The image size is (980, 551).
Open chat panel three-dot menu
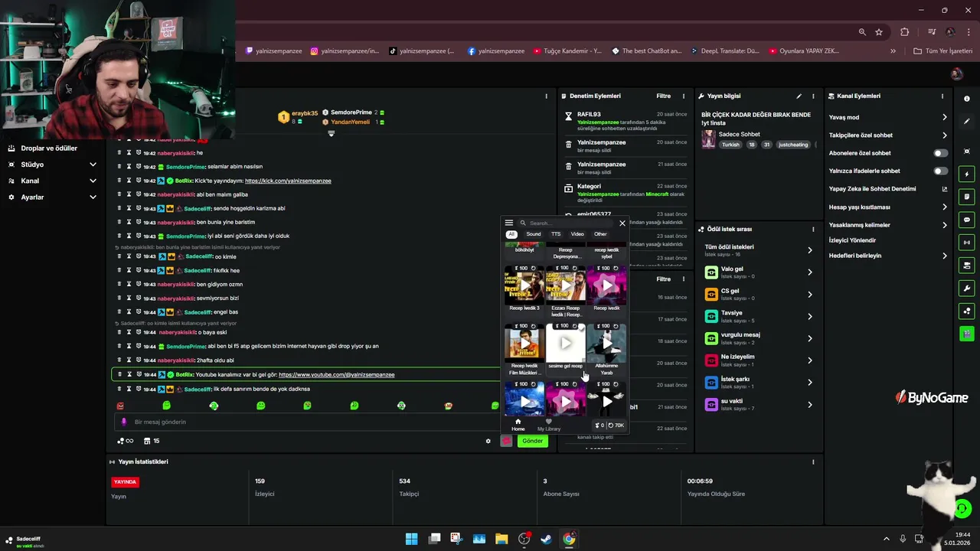(546, 96)
